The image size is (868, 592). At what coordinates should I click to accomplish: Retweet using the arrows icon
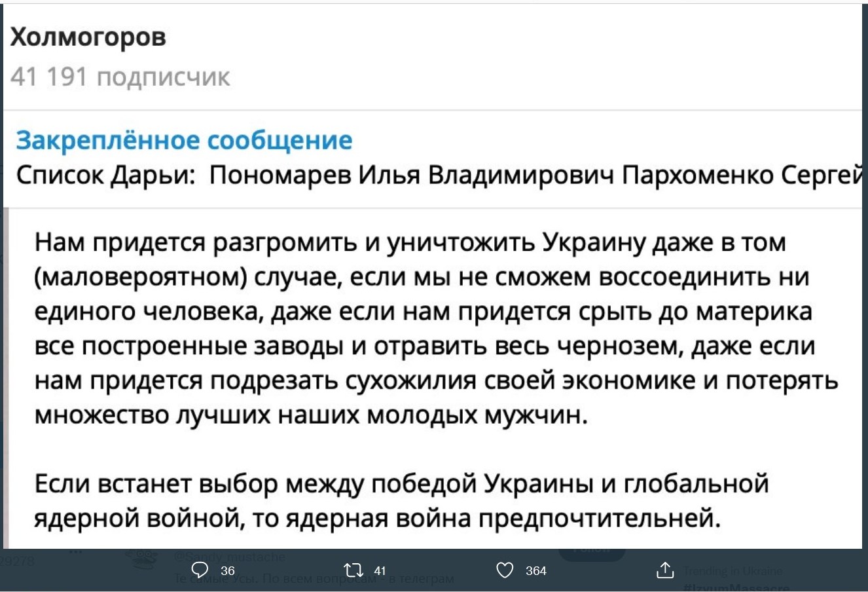[x=353, y=570]
